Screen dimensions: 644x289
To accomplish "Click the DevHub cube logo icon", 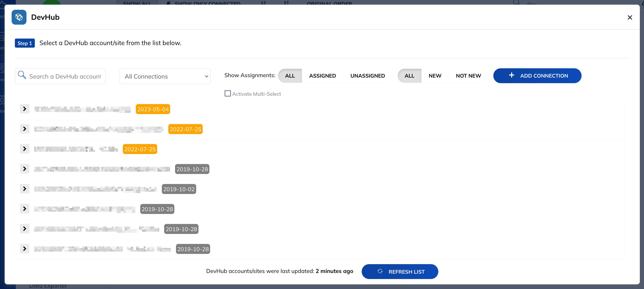I will click(19, 17).
